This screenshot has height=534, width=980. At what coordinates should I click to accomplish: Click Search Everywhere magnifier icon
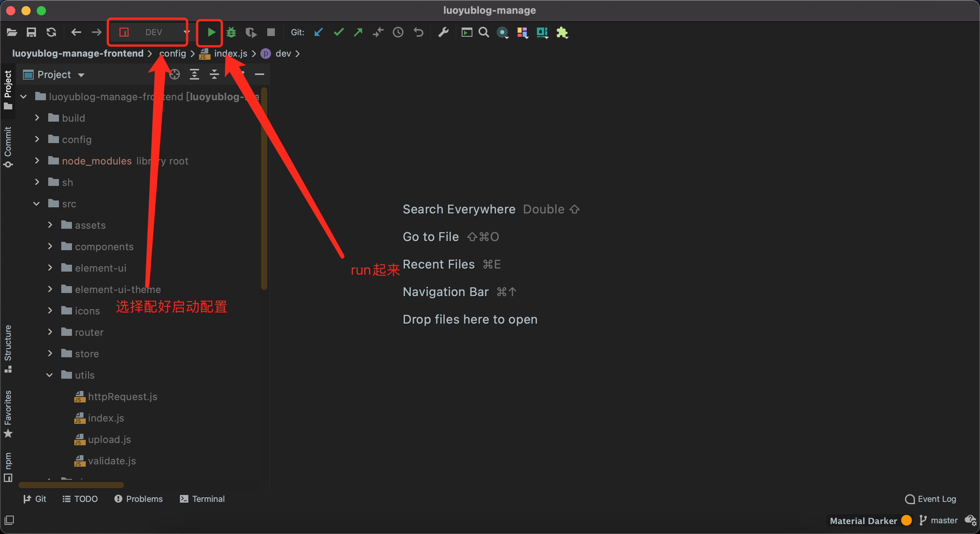tap(484, 32)
